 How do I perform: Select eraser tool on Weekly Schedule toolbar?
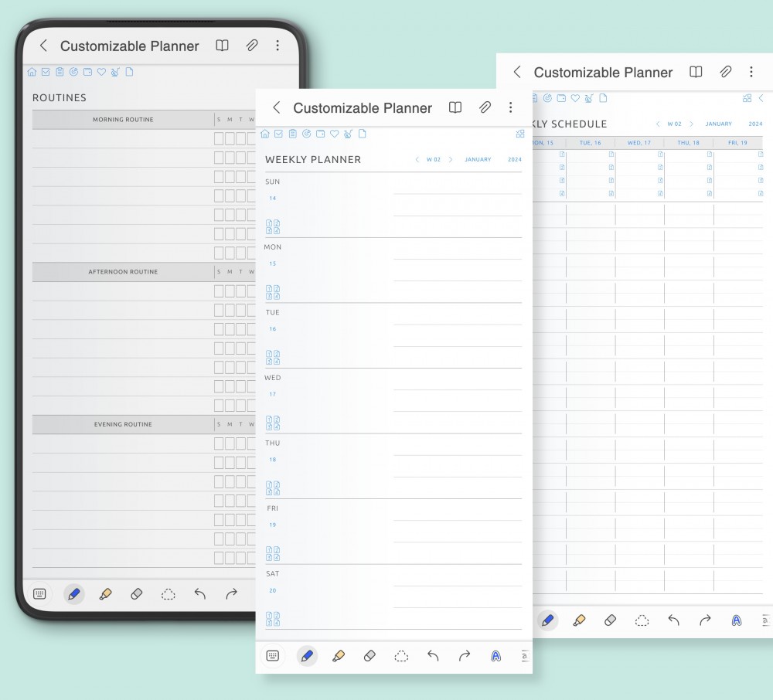coord(611,620)
